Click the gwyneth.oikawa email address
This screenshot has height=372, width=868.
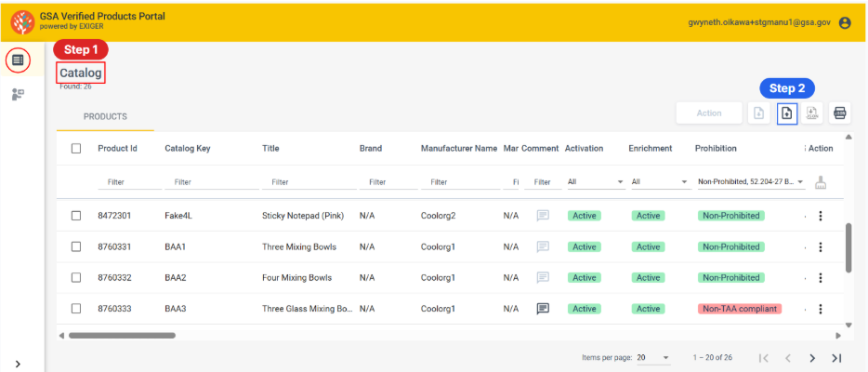pyautogui.click(x=758, y=22)
